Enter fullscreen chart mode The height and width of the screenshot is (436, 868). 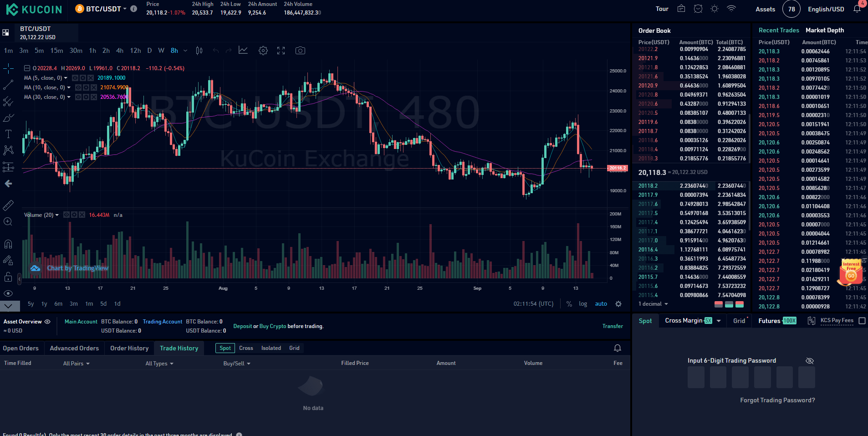(x=281, y=51)
